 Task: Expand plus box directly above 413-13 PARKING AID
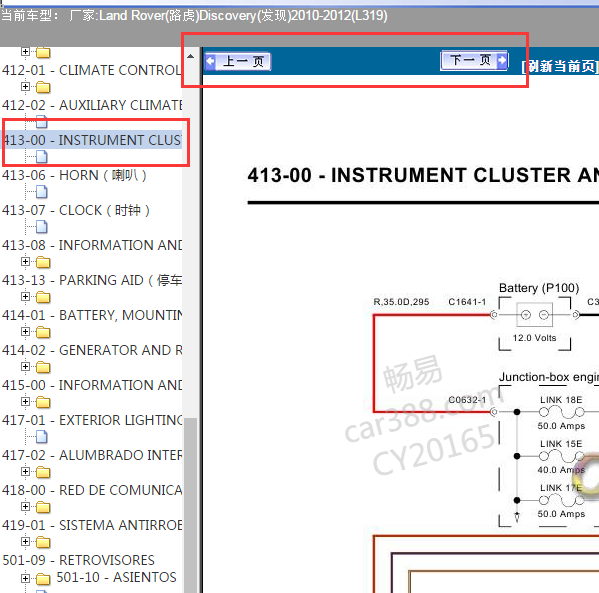(25, 262)
